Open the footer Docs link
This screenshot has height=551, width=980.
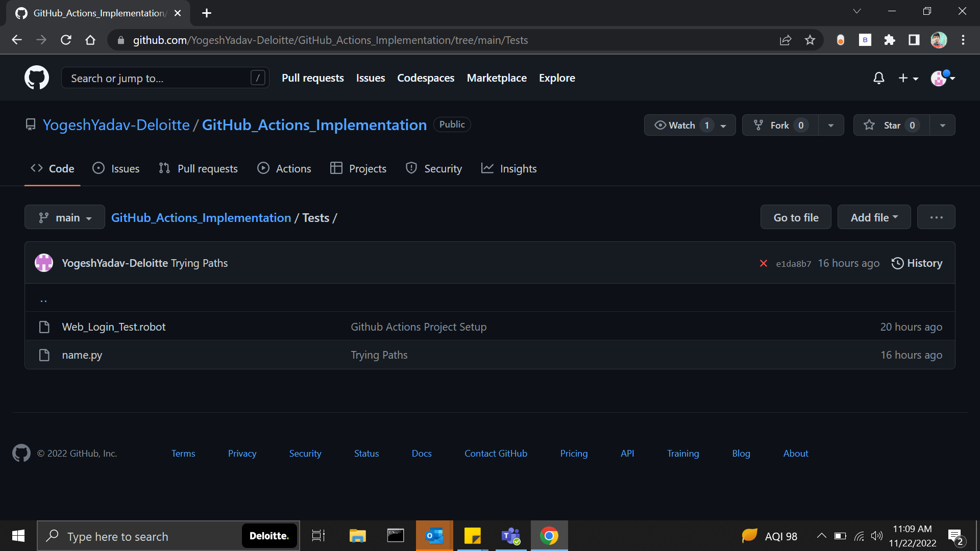422,454
